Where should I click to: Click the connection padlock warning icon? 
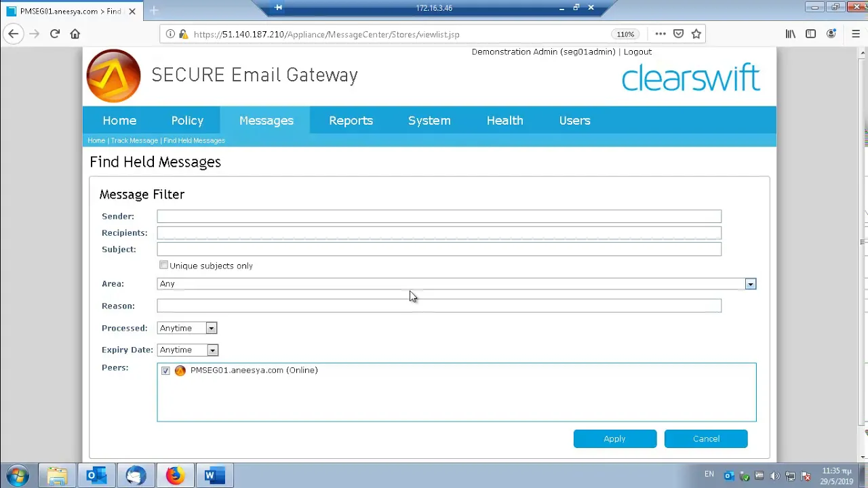182,34
